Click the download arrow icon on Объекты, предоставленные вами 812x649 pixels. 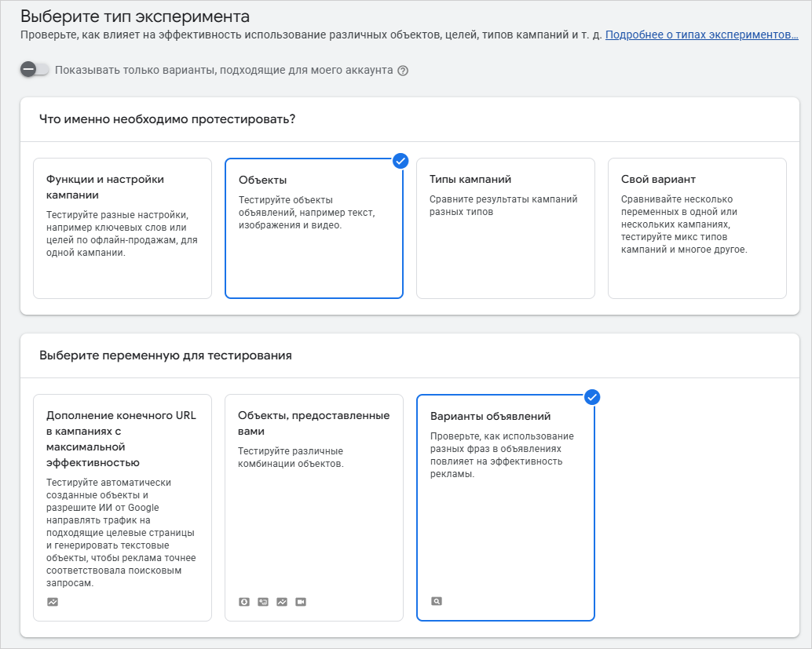click(x=243, y=601)
